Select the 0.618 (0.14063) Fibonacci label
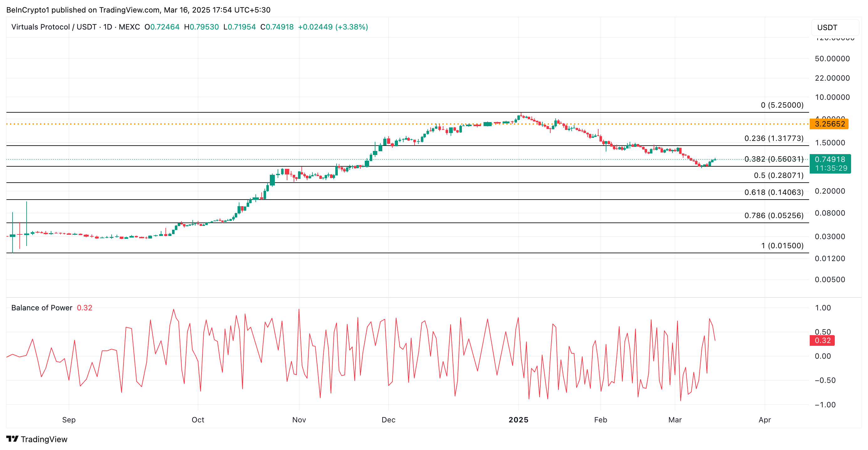868x450 pixels. [x=774, y=192]
